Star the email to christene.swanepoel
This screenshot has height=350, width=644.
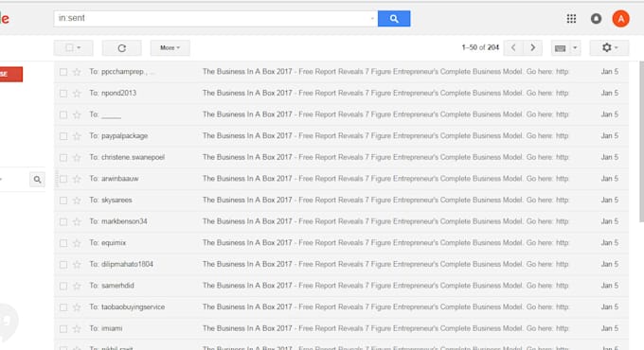pos(77,157)
